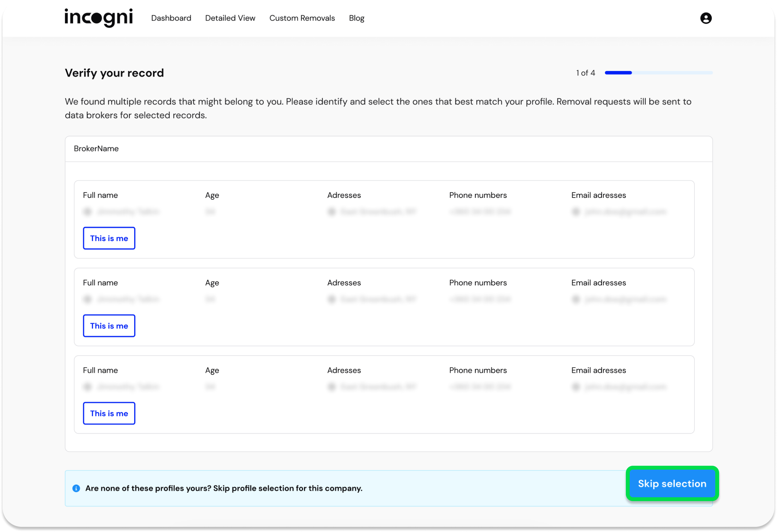Select "This is me" for the second record

(109, 326)
